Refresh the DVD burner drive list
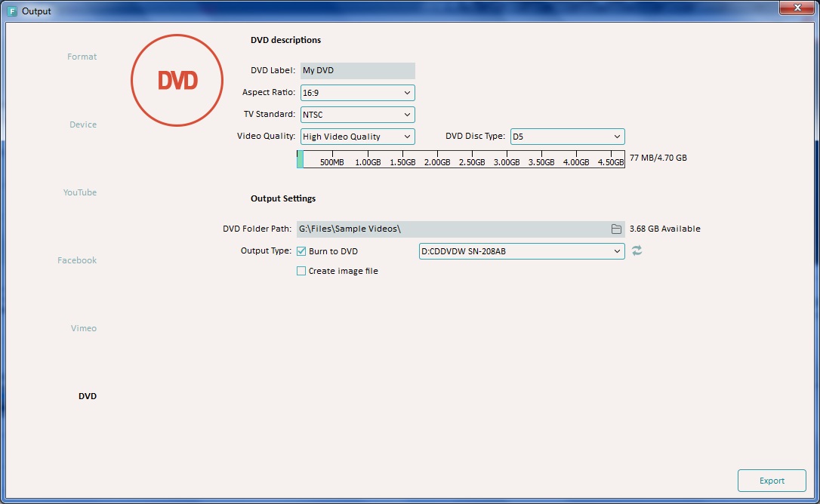 tap(637, 250)
